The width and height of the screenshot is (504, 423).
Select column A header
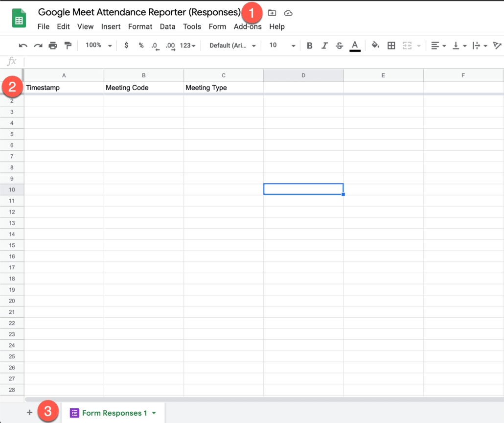tap(64, 75)
